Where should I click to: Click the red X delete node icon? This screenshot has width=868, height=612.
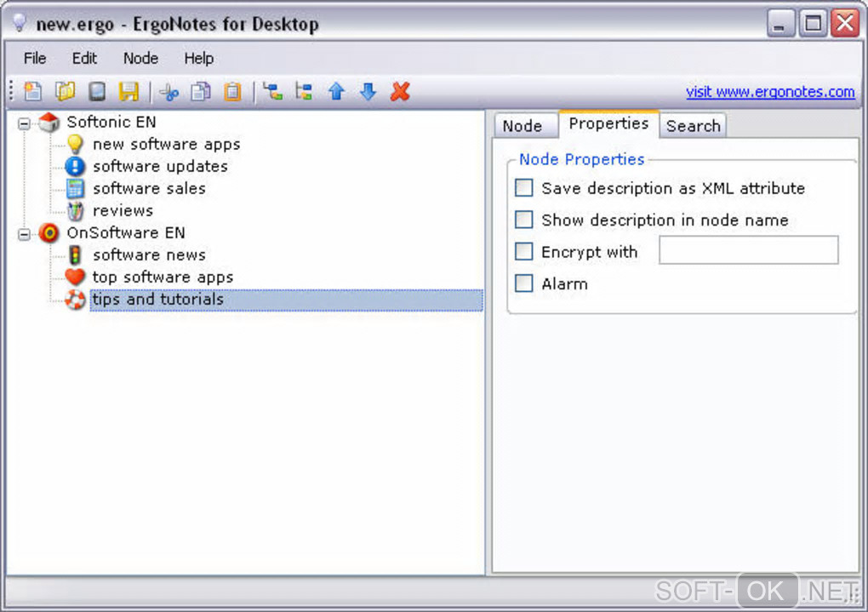click(x=400, y=91)
